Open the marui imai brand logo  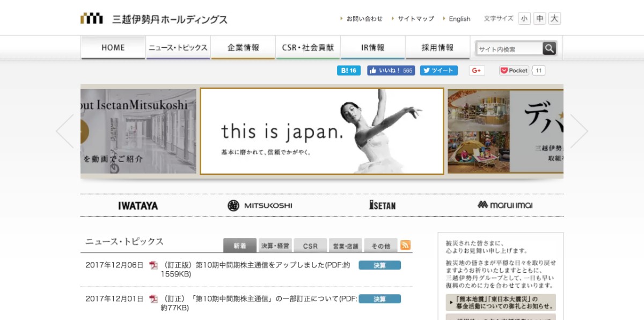(x=505, y=205)
